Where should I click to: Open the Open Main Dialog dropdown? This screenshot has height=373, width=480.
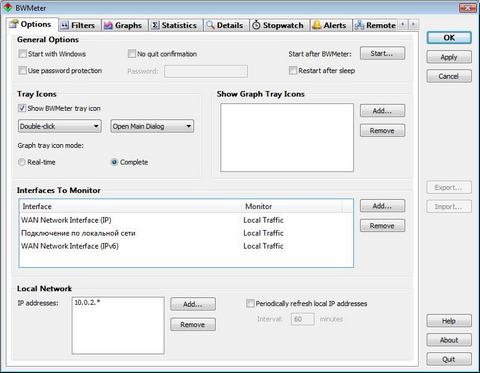coord(152,126)
